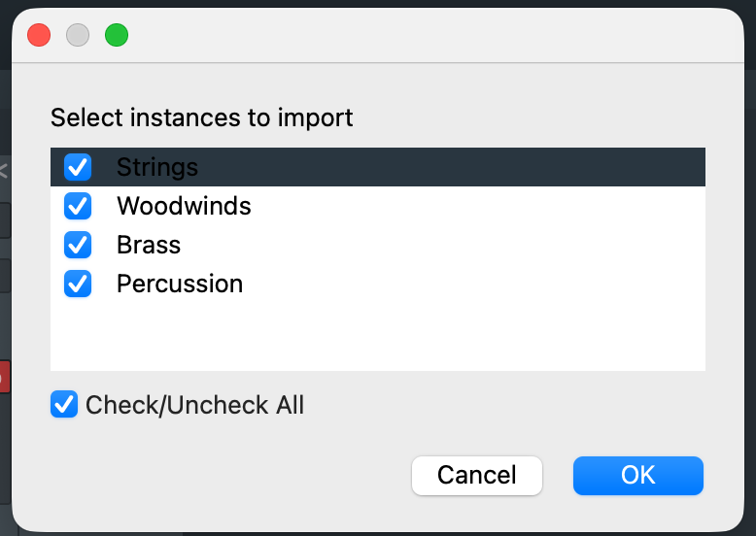Select the Woodwinds row in the list
The image size is (756, 536).
pos(184,206)
